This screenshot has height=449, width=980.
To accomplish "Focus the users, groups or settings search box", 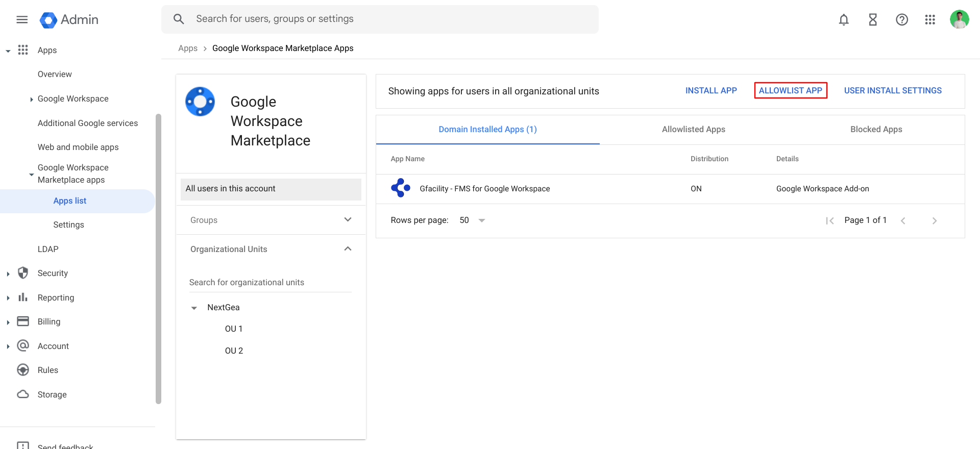I will coord(380,19).
